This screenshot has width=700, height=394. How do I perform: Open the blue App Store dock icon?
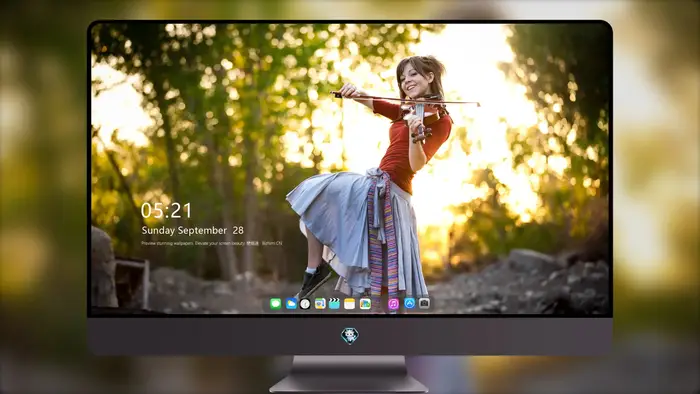pyautogui.click(x=409, y=303)
